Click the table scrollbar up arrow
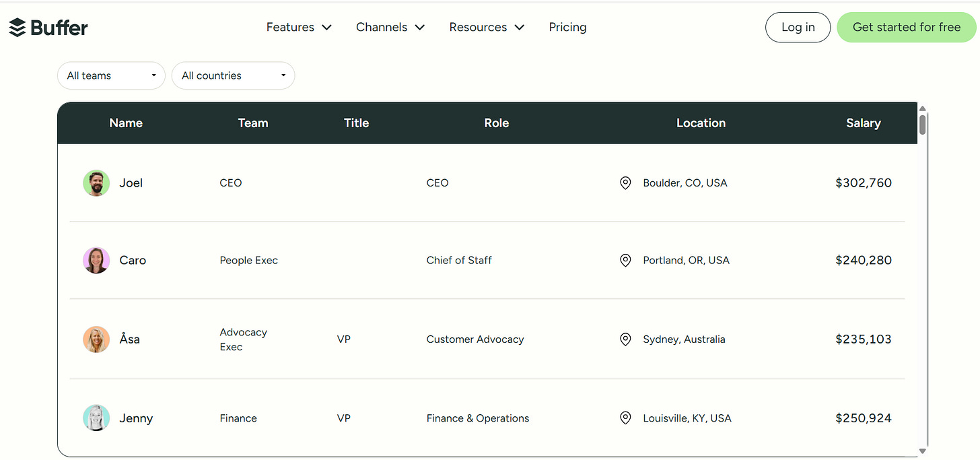The height and width of the screenshot is (460, 980). click(x=923, y=108)
